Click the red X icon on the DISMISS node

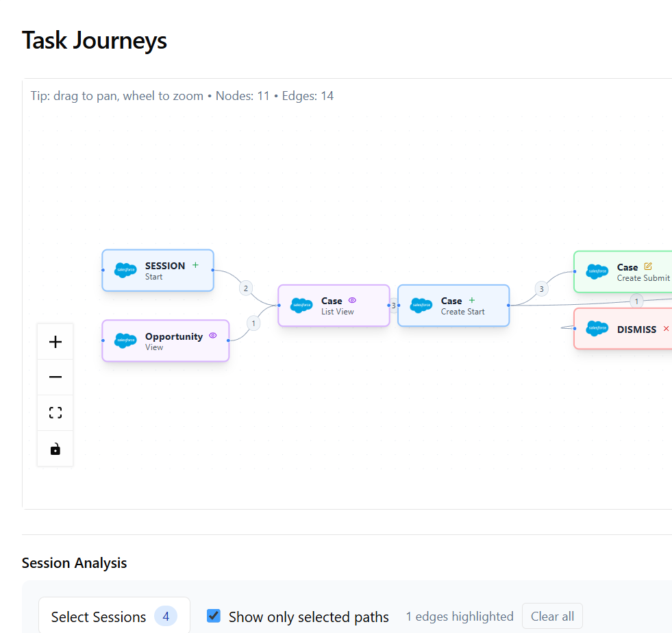point(666,328)
